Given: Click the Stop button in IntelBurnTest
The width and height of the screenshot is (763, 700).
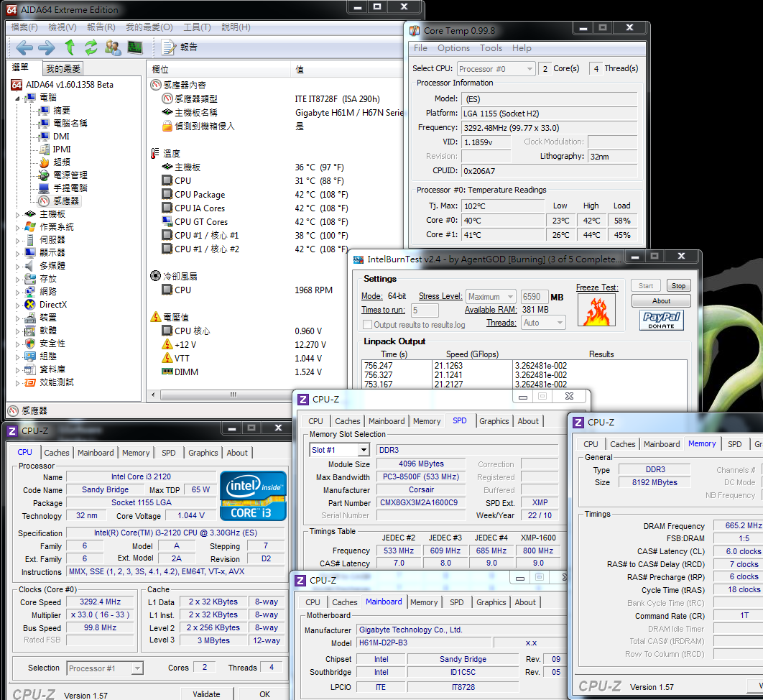Looking at the screenshot, I should pos(678,285).
